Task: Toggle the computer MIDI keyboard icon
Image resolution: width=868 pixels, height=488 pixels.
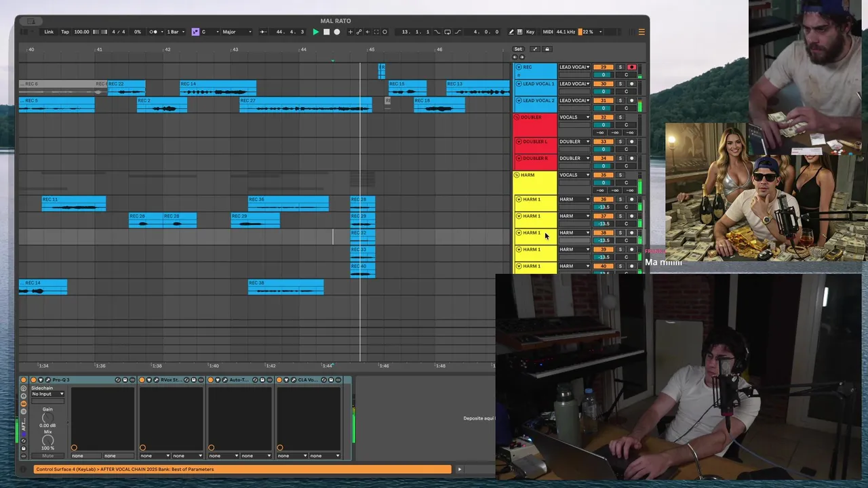Action: tap(519, 32)
